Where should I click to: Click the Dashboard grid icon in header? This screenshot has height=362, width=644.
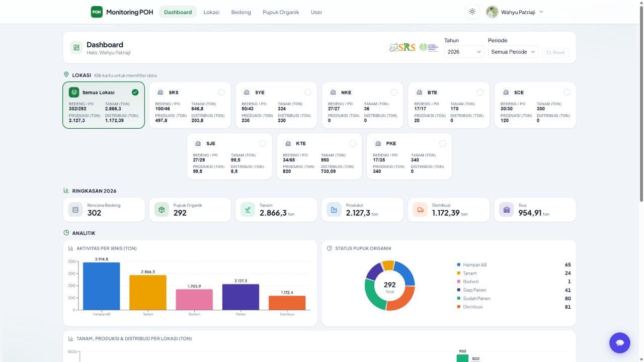[x=76, y=48]
